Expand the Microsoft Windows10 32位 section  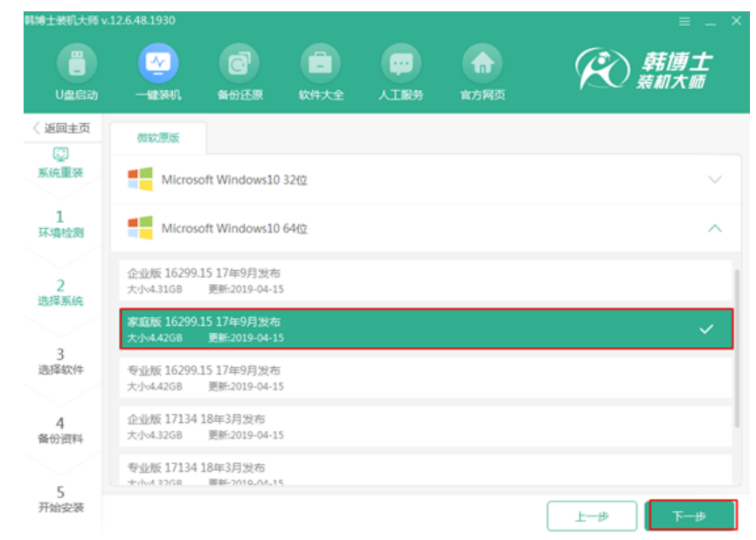pyautogui.click(x=426, y=179)
